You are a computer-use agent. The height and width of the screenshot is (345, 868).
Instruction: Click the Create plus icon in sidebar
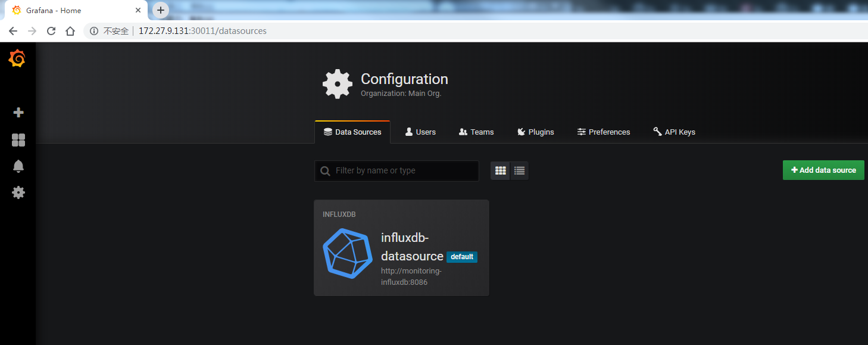pyautogui.click(x=18, y=112)
